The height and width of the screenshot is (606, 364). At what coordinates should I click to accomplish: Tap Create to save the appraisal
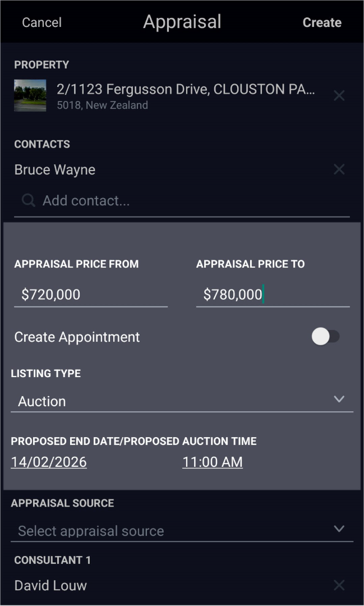[x=322, y=22]
